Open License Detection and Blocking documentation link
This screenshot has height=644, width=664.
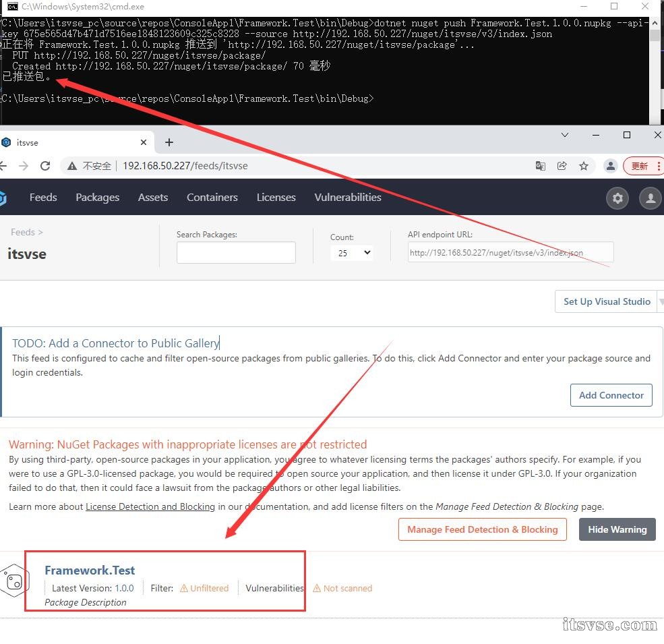coord(150,506)
